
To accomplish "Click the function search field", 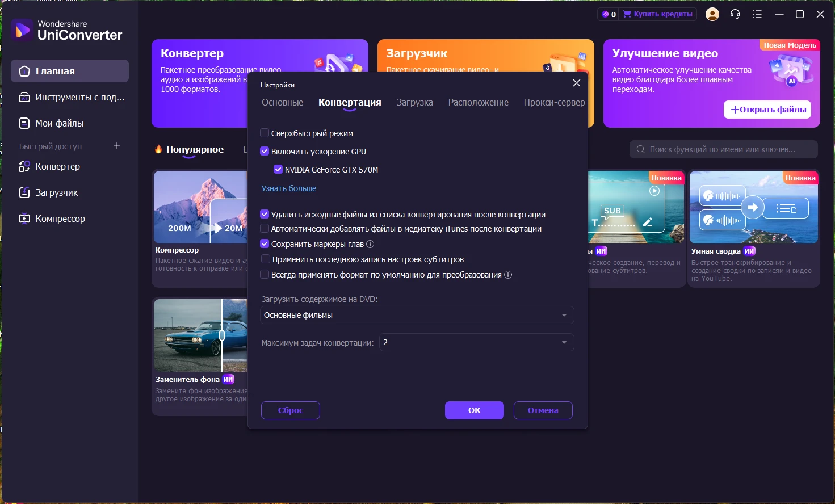I will pos(723,149).
